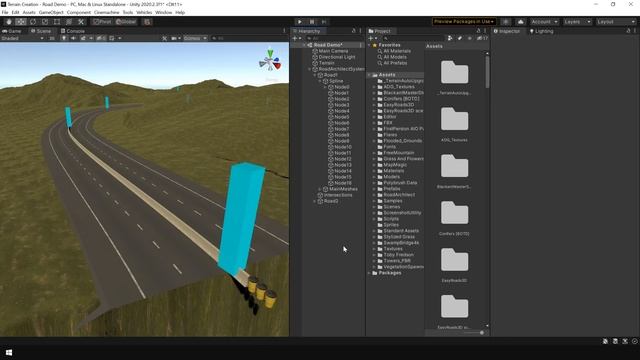Start Play mode
Screen dimensions: 640x360
[300, 22]
